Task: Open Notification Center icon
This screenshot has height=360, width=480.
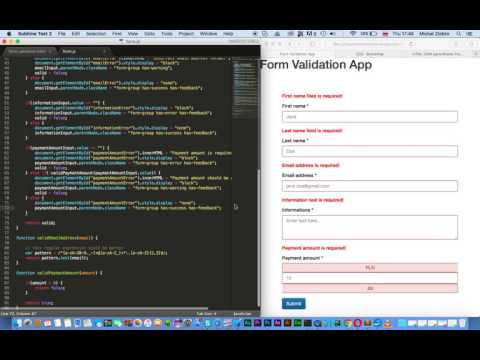Action: pyautogui.click(x=469, y=34)
